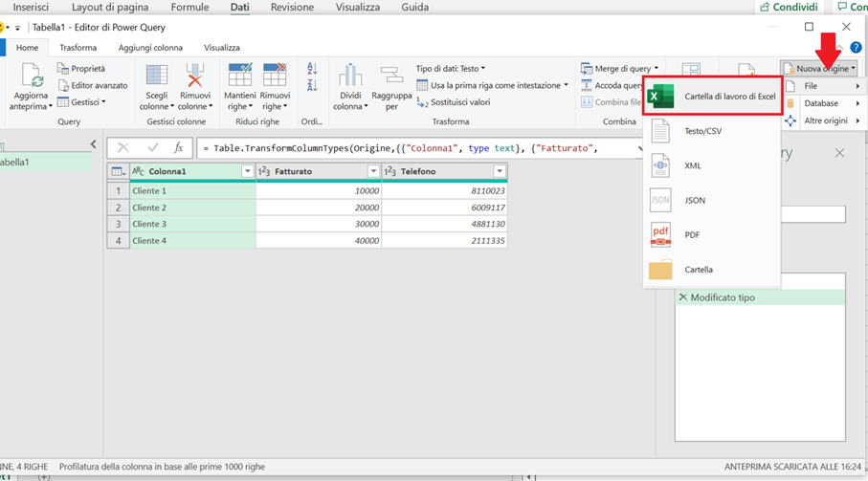
Task: Expand Altre origini submenu
Action: point(823,120)
